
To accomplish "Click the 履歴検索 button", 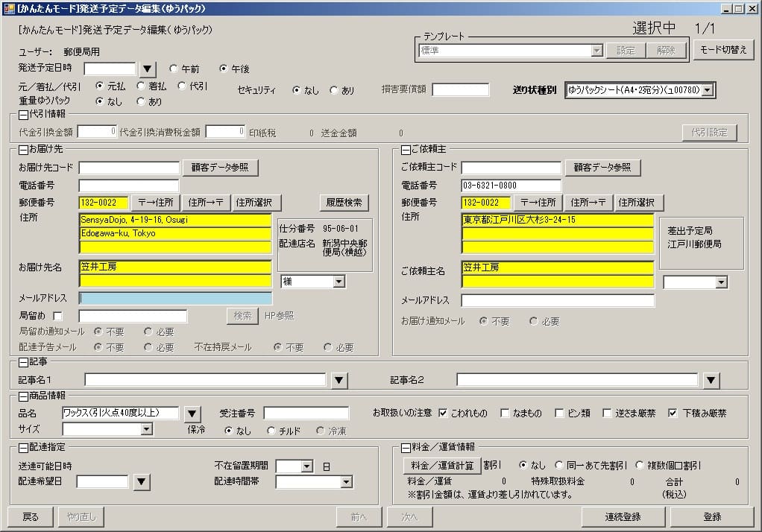I will (344, 203).
